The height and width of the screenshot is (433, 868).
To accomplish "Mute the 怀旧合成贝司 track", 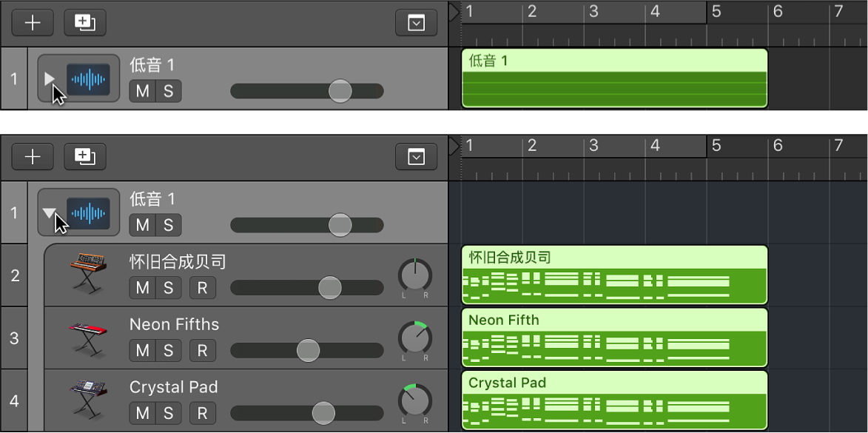I will coord(141,288).
